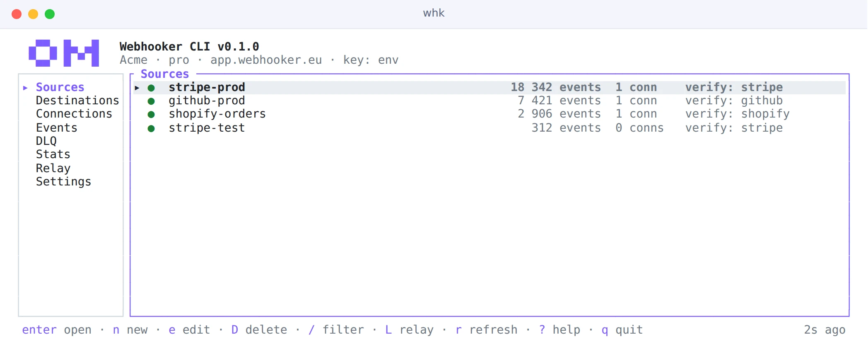The image size is (868, 351).
Task: Click 1 conn on github-prod row
Action: 636,101
